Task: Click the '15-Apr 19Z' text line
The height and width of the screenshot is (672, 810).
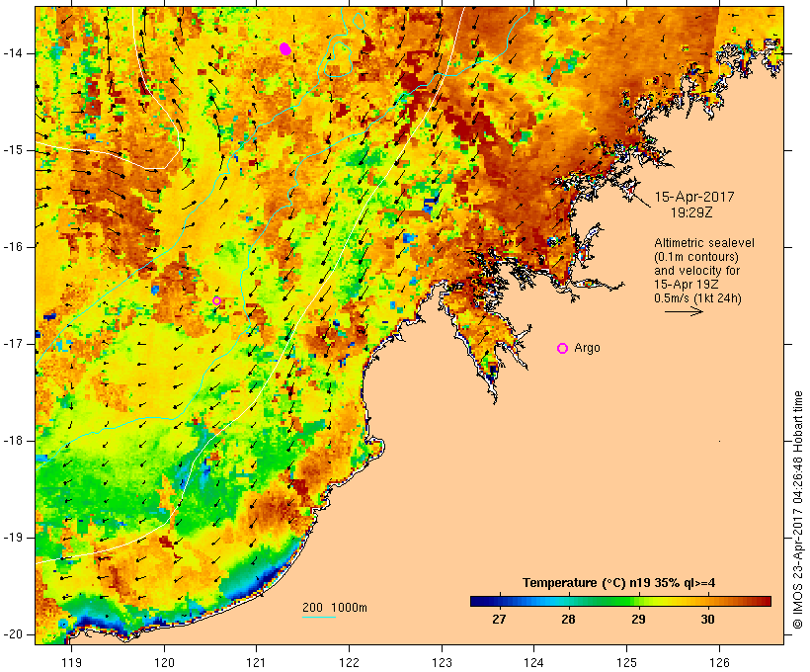Action: 686,285
